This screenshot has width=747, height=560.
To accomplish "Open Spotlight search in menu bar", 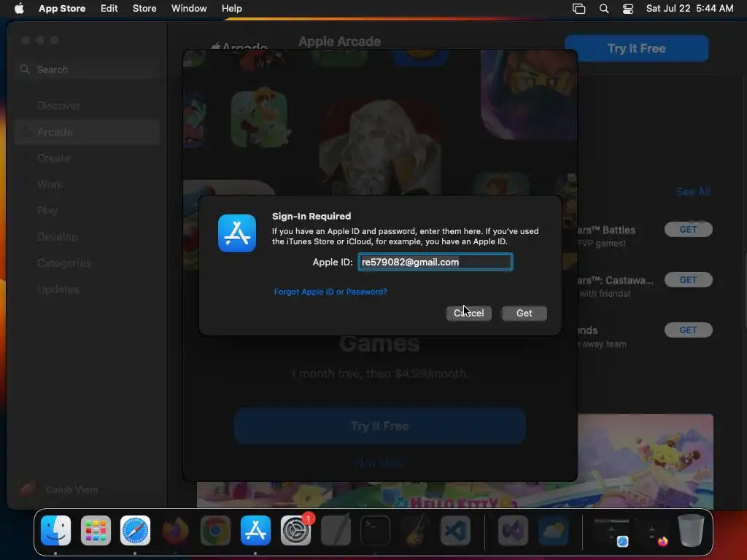I will (x=604, y=9).
